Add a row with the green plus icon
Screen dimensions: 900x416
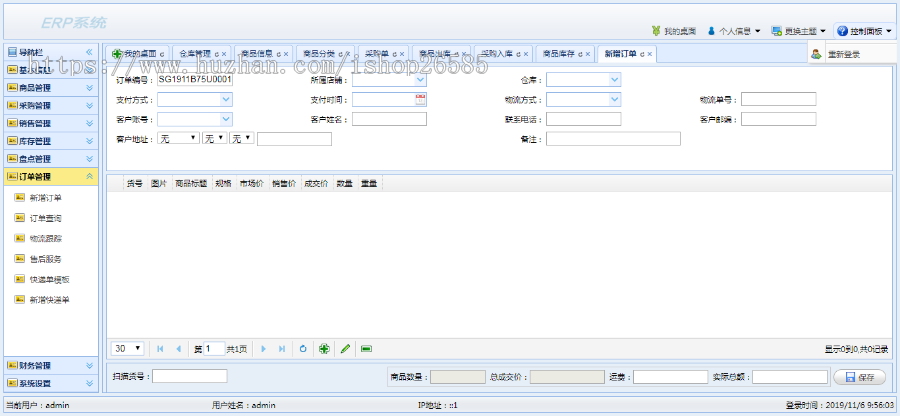point(324,349)
